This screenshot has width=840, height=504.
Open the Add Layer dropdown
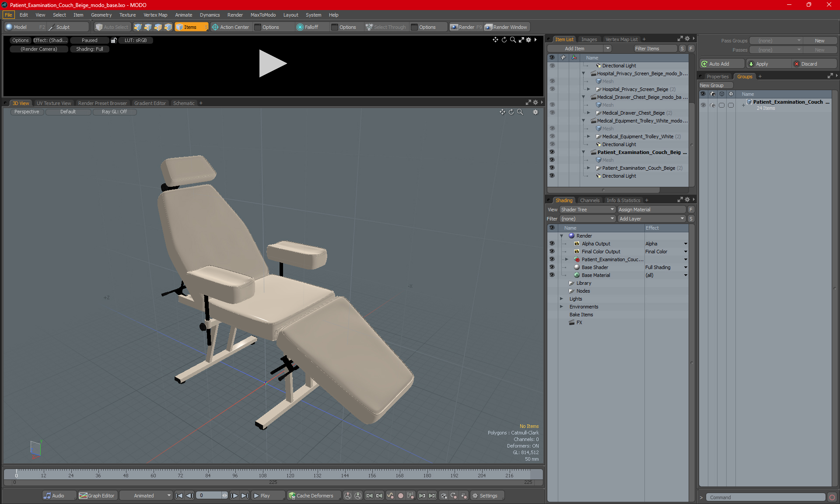point(651,219)
